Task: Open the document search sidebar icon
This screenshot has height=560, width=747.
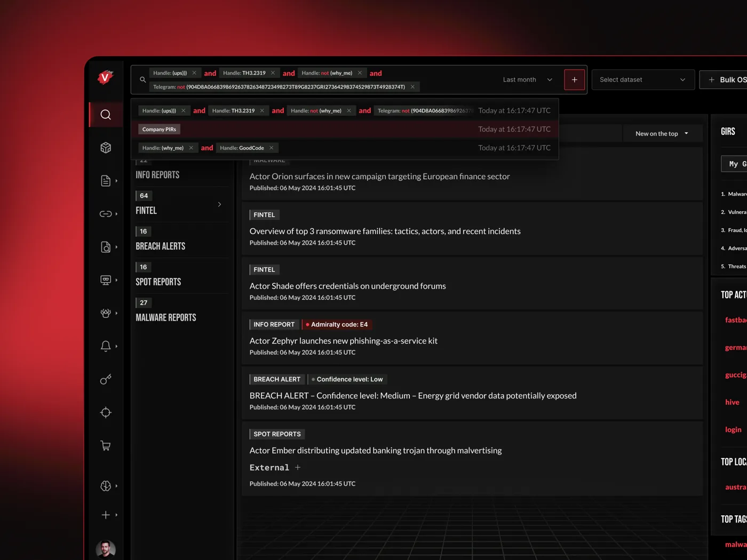Action: pyautogui.click(x=106, y=247)
